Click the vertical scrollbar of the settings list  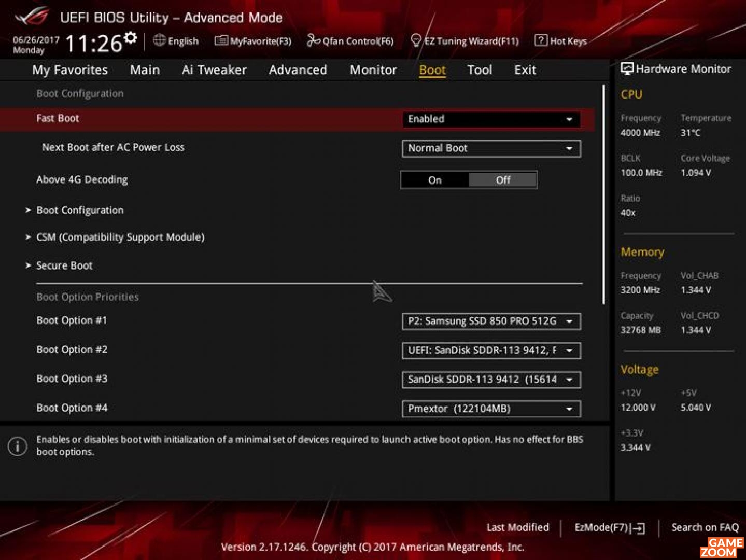point(603,194)
